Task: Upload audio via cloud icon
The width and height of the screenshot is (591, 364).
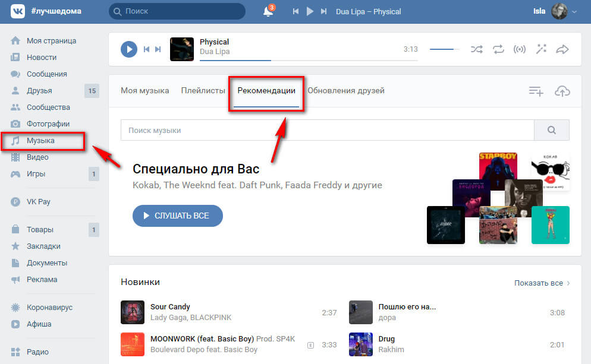Action: pos(562,91)
